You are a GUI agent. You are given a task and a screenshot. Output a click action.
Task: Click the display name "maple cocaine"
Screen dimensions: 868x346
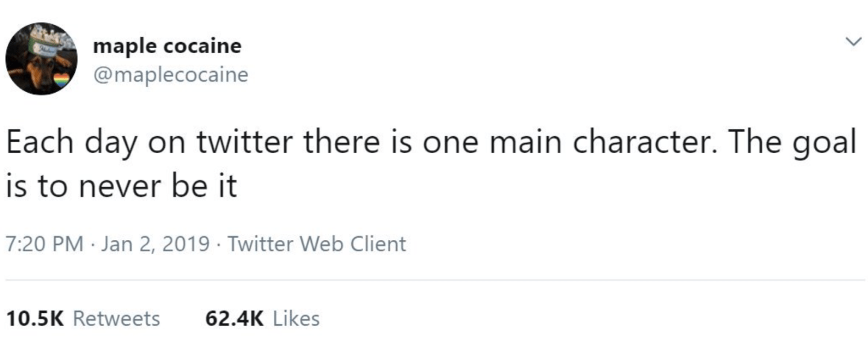[167, 46]
